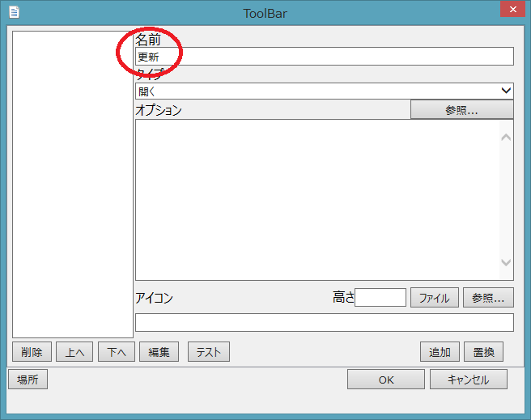This screenshot has height=420, width=531.
Task: Run the テスト button
Action: point(209,352)
